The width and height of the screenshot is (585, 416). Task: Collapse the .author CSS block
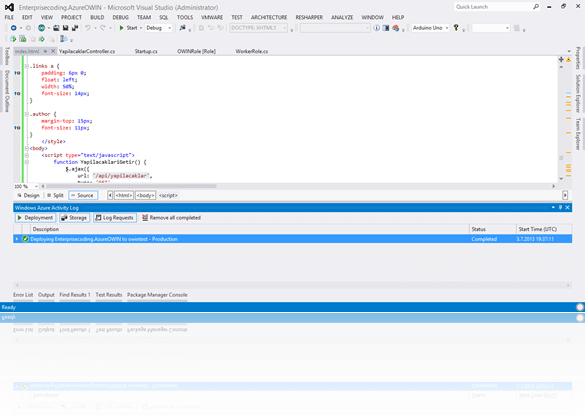(x=26, y=114)
